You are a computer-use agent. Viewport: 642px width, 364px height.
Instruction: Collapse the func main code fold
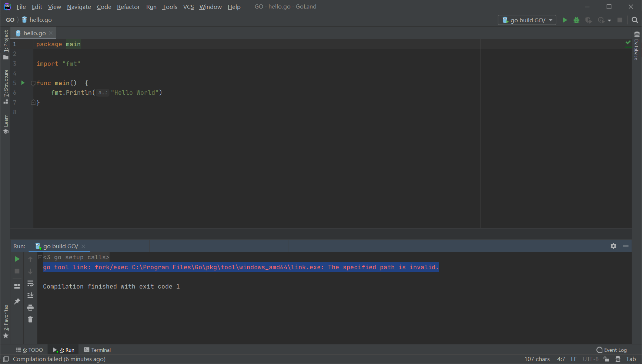click(33, 83)
